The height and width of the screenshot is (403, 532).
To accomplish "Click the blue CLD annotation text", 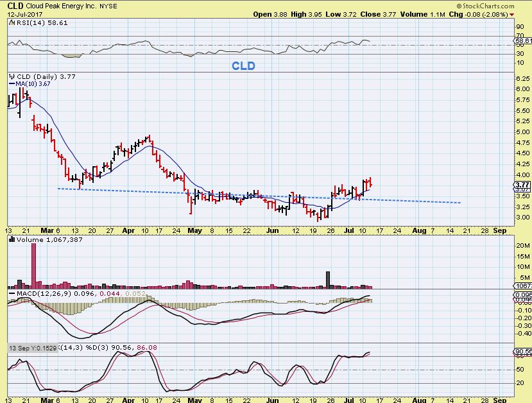I will point(243,66).
